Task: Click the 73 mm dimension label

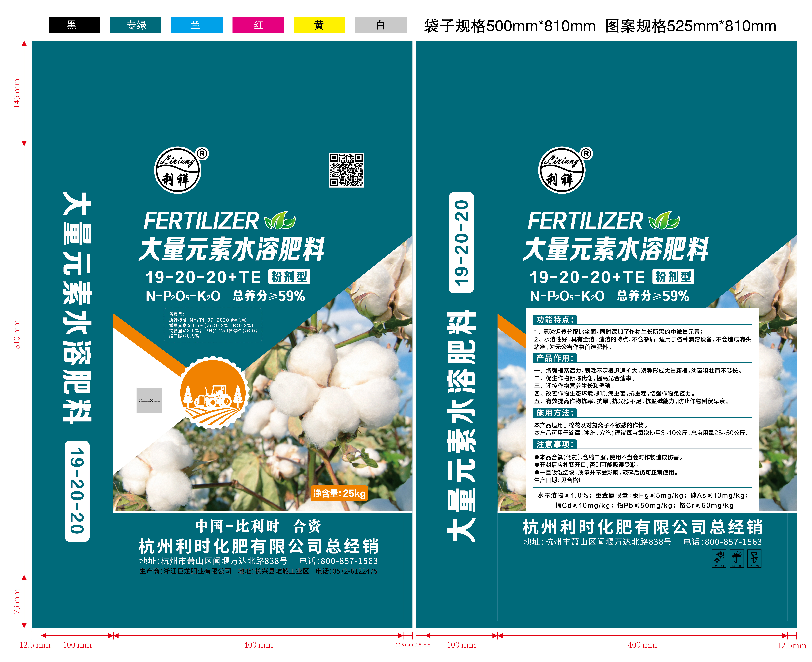Action: (17, 601)
